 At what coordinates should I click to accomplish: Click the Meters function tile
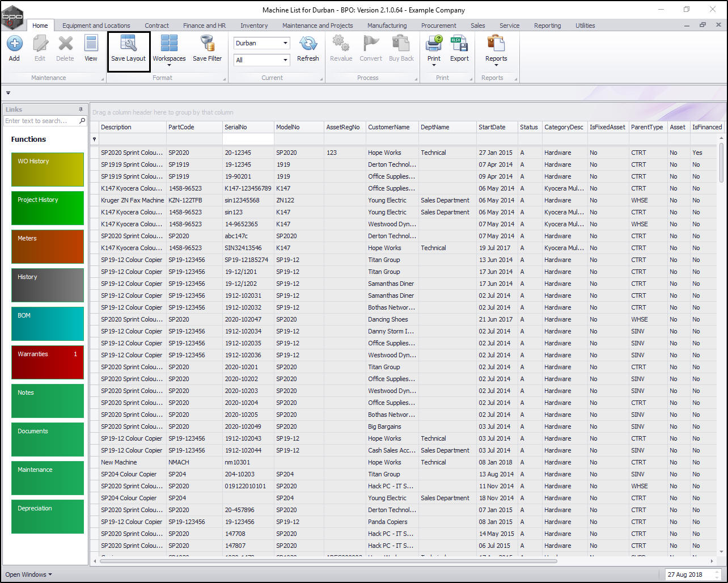(x=48, y=247)
